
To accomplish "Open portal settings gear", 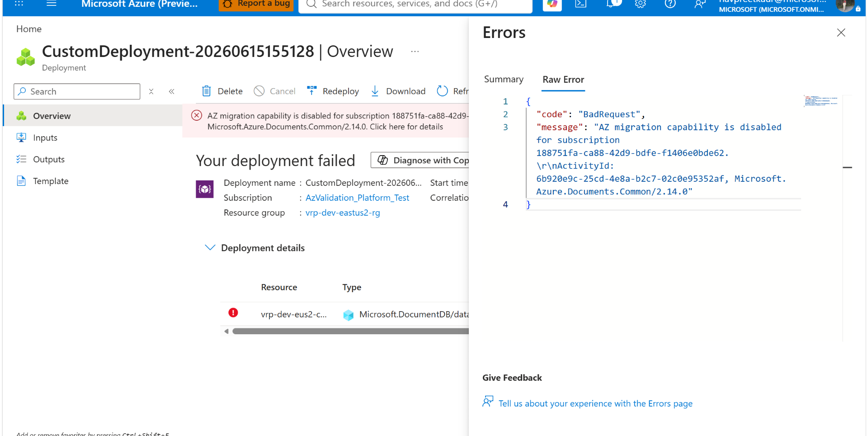I will click(640, 4).
